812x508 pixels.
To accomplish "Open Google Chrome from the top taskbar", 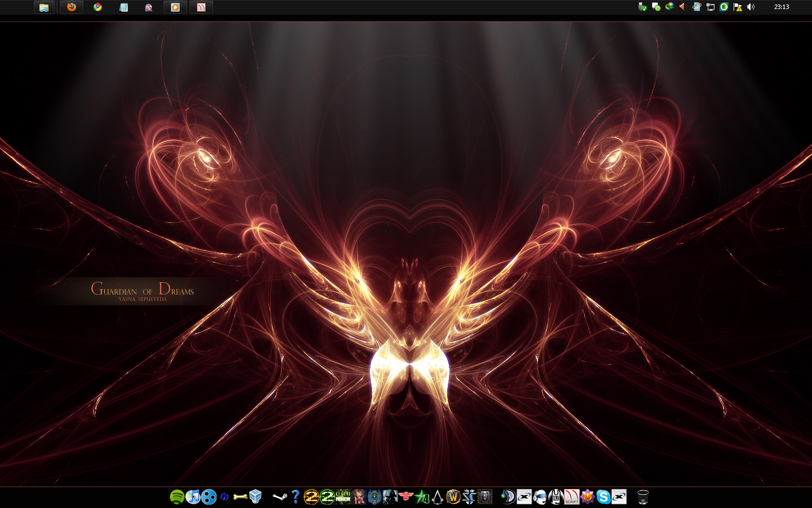I will click(x=98, y=7).
